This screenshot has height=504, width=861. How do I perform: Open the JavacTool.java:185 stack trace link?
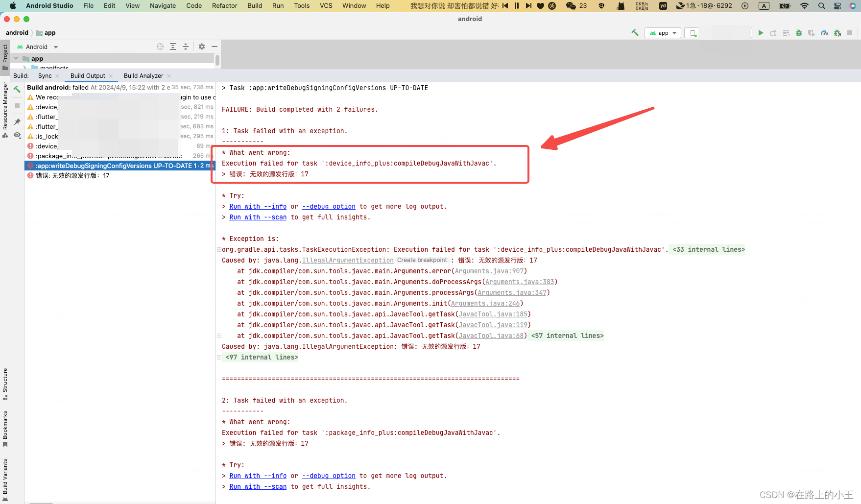(x=493, y=314)
